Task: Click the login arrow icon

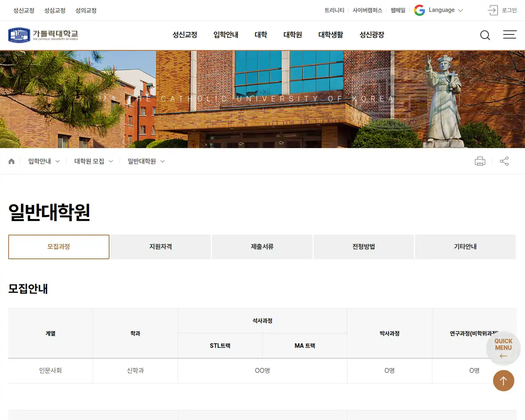Action: (493, 10)
